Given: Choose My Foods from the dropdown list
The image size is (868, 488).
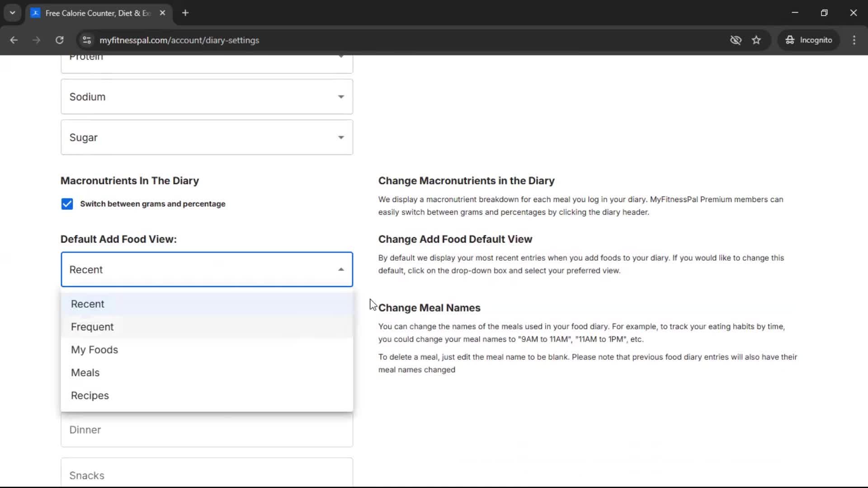Looking at the screenshot, I should pyautogui.click(x=207, y=350).
